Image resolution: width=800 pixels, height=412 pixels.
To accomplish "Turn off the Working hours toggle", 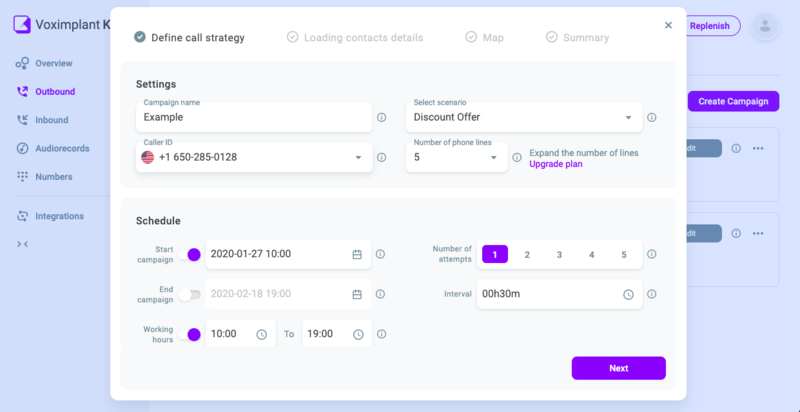I will [193, 334].
